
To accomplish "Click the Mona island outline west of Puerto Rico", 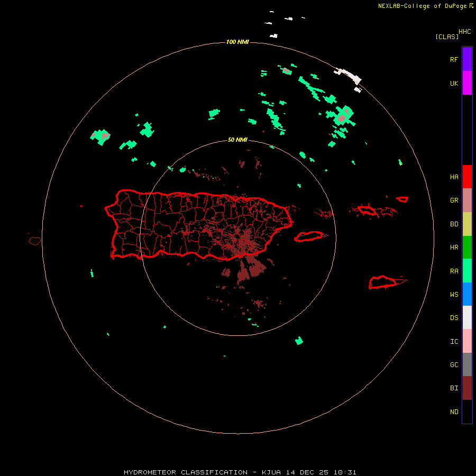I will coord(34,241).
